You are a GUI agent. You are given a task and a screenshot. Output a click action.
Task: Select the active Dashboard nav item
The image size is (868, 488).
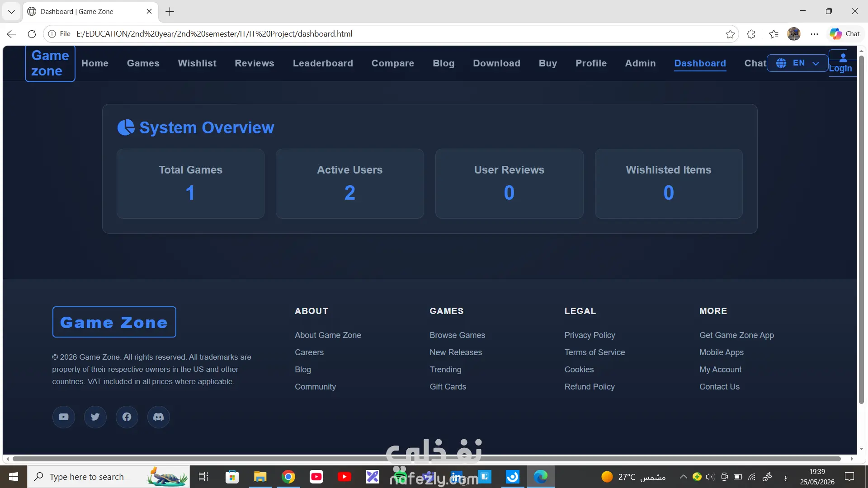coord(700,63)
